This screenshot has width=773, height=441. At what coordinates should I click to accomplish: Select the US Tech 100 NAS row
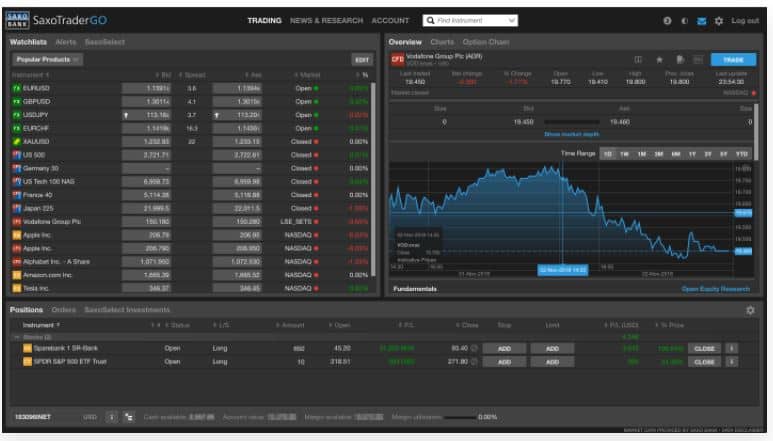point(190,181)
